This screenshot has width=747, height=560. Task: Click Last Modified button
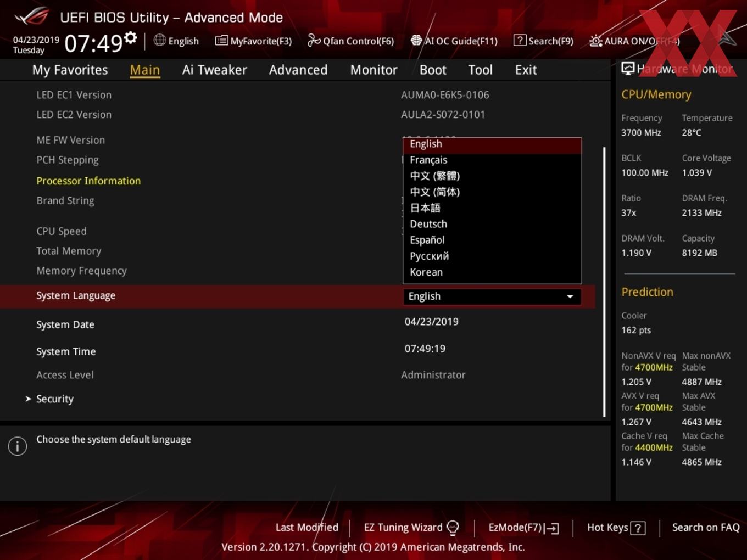point(306,528)
